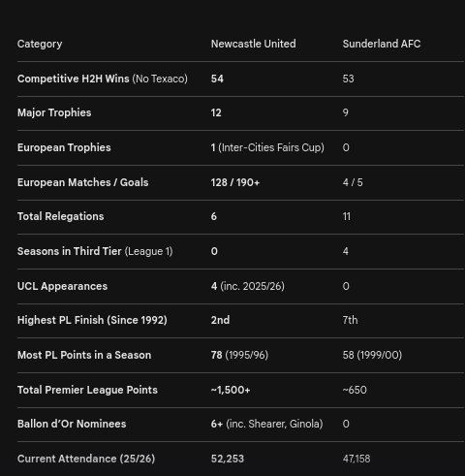Click Sunderland's 11 relegations value
This screenshot has height=476, width=465.
coord(347,216)
